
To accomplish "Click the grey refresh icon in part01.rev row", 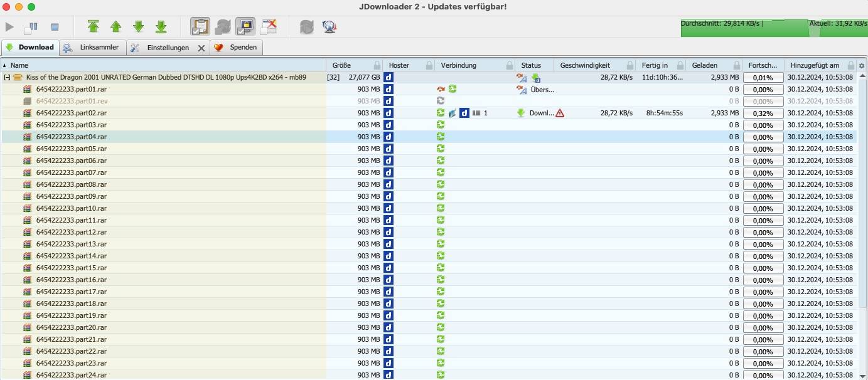I will click(441, 101).
